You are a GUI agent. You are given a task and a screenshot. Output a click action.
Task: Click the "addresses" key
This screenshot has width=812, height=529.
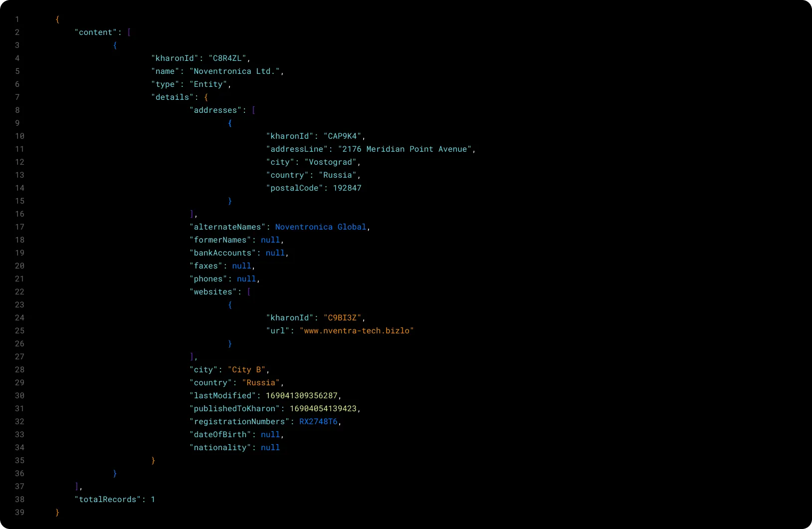point(215,110)
